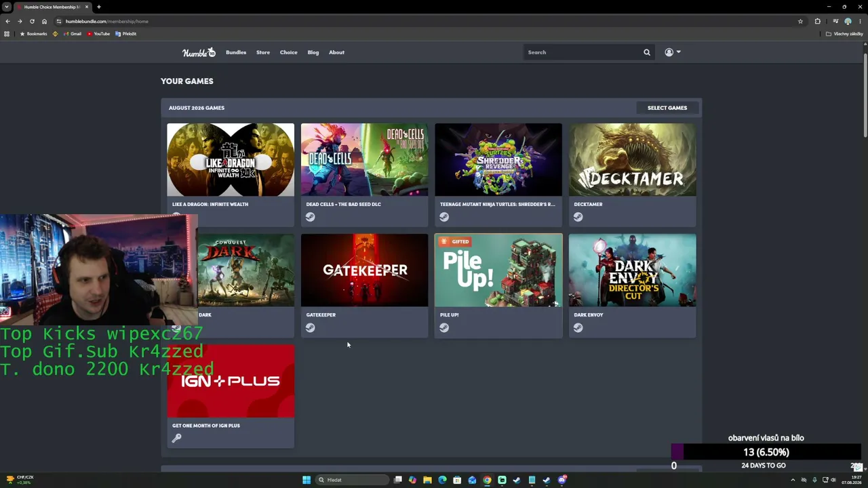Click the Windows taskbar search box

(353, 480)
